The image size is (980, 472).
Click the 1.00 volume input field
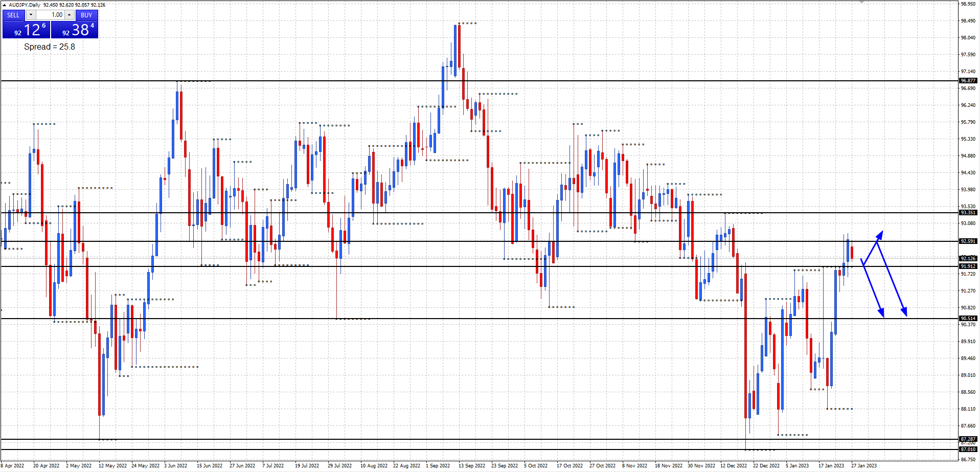click(50, 15)
